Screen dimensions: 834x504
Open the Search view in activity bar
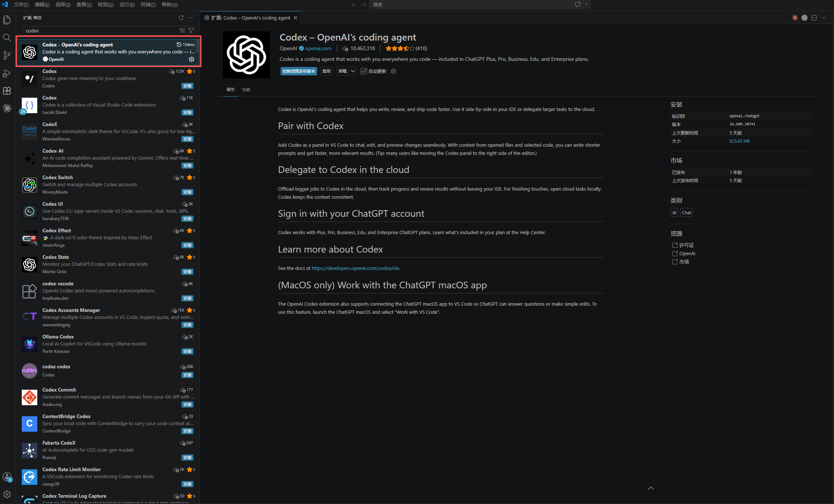click(x=7, y=37)
